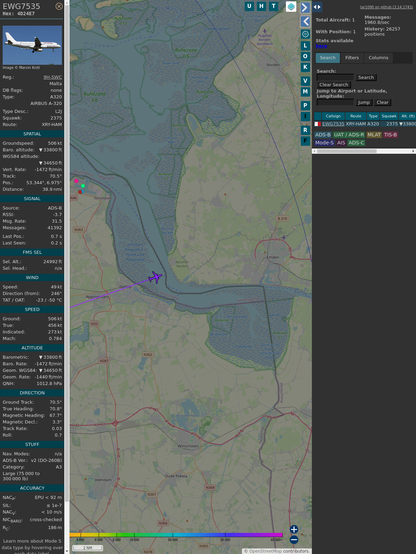Click the altitude color scale bar
Viewport: 416px width, 554px height.
(x=176, y=535)
